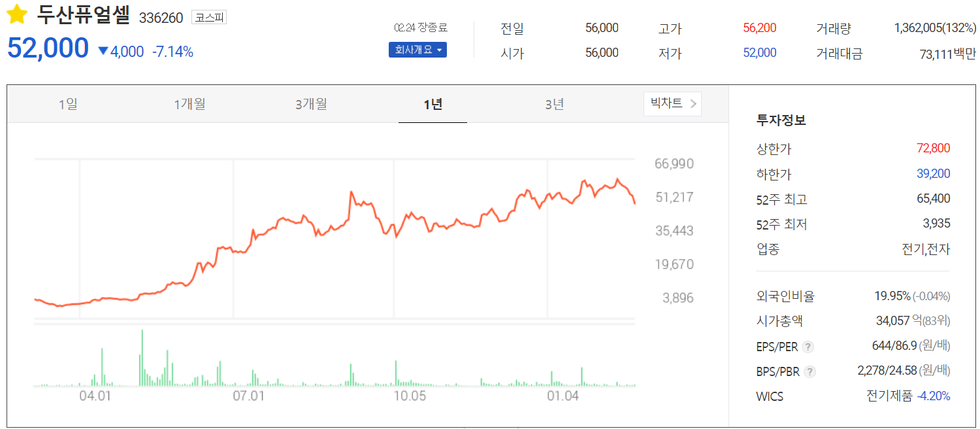
Task: Click the 10.05 date label on the chart axis
Action: tap(409, 396)
